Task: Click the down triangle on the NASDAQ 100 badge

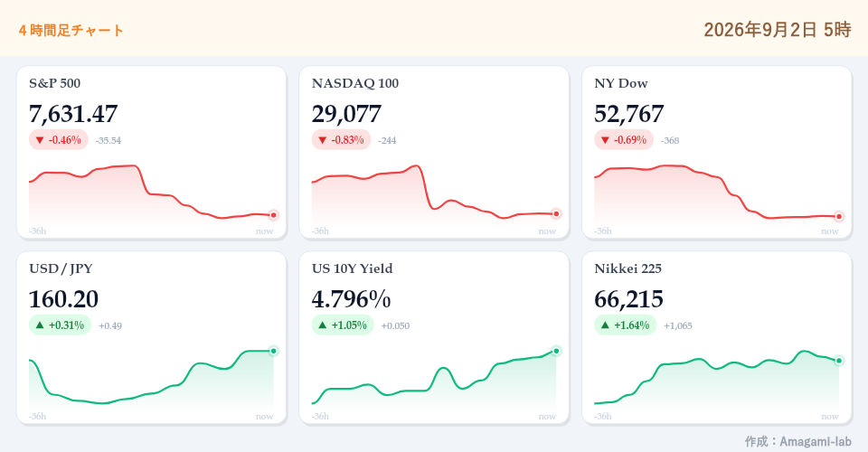Action: tap(323, 140)
